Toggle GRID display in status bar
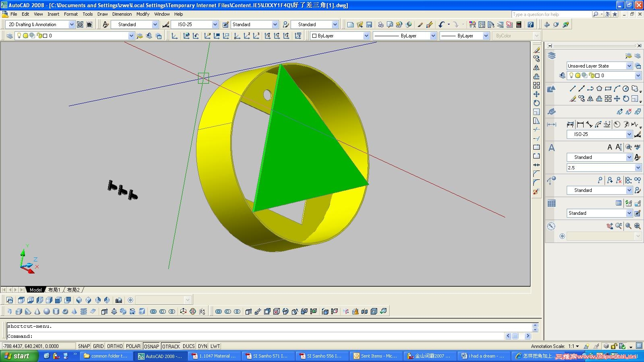This screenshot has width=644, height=362. [98, 346]
